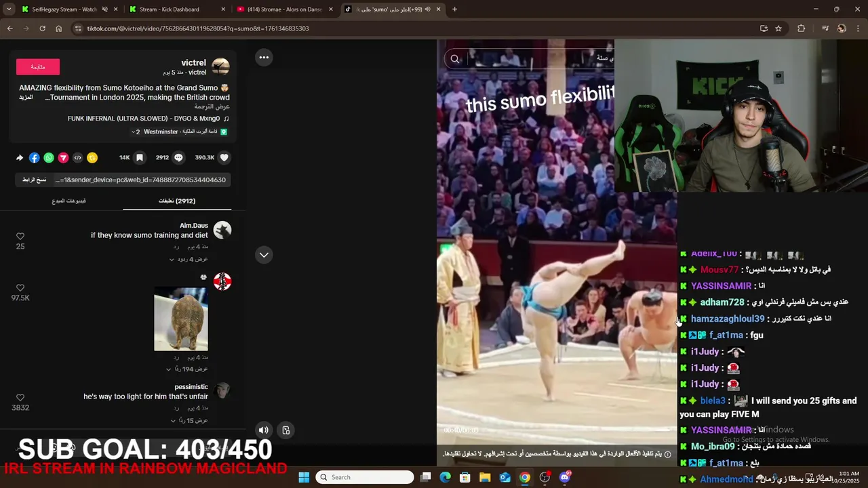The height and width of the screenshot is (488, 868).
Task: Open Aim.Daus profile picture
Action: [222, 230]
